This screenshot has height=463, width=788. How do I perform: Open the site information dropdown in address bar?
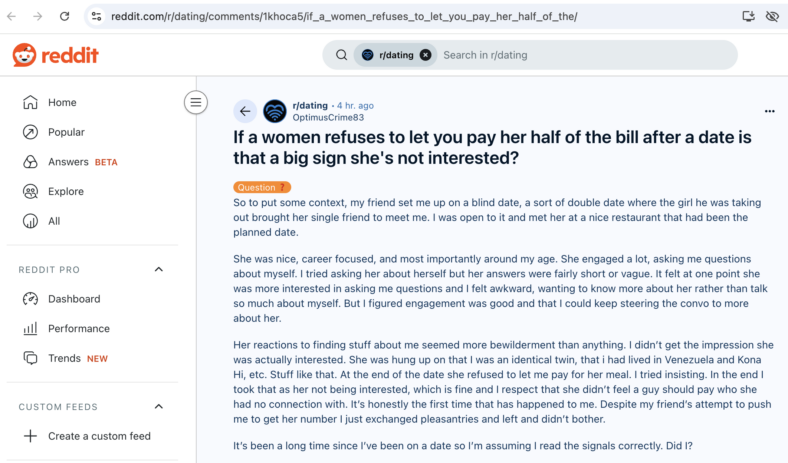pyautogui.click(x=96, y=16)
